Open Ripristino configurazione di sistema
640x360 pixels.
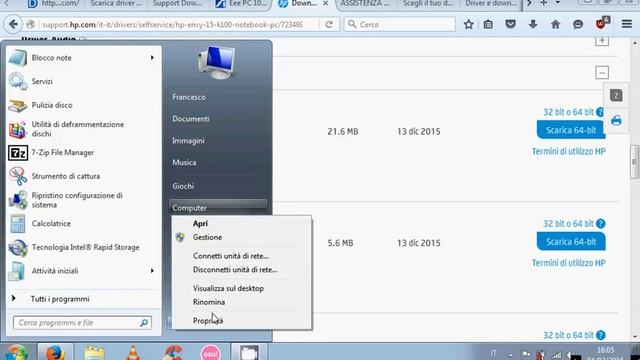click(84, 200)
